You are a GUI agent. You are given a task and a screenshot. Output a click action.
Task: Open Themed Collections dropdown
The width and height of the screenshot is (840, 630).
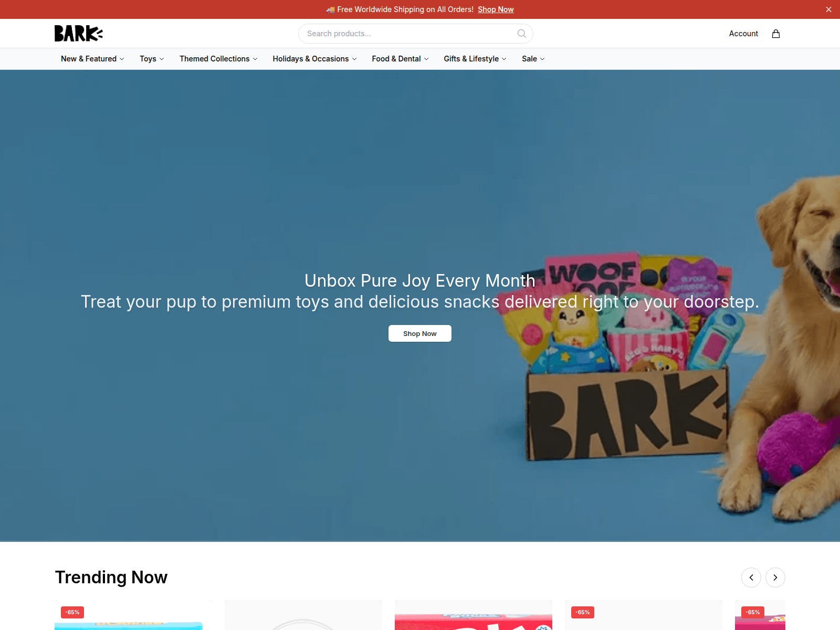pos(218,59)
